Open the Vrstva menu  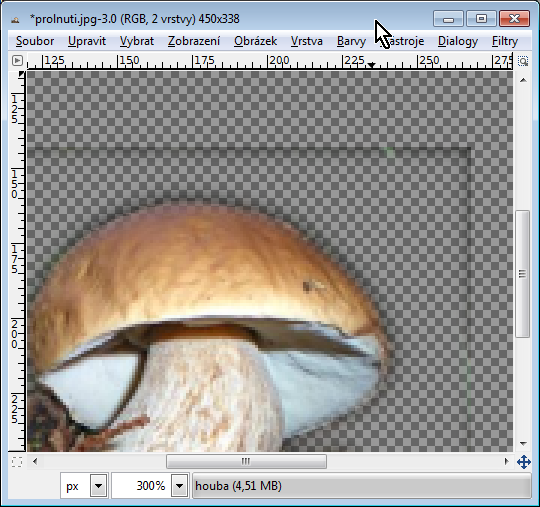point(307,41)
